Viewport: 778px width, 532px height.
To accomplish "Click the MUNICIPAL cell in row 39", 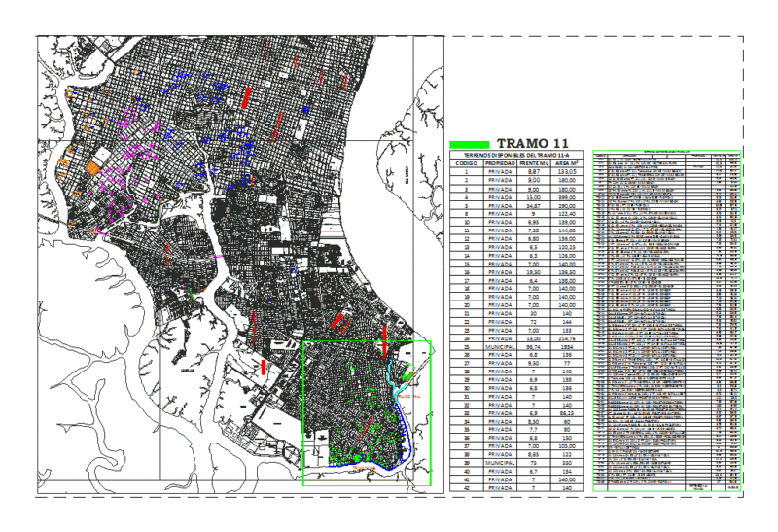I will [x=500, y=463].
